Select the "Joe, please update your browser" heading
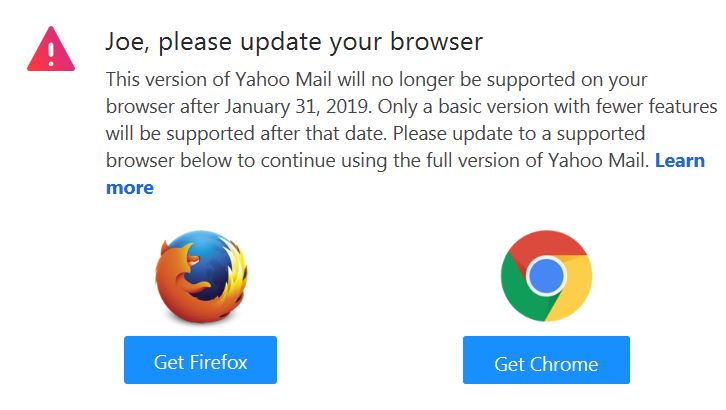The width and height of the screenshot is (726, 410). (294, 43)
